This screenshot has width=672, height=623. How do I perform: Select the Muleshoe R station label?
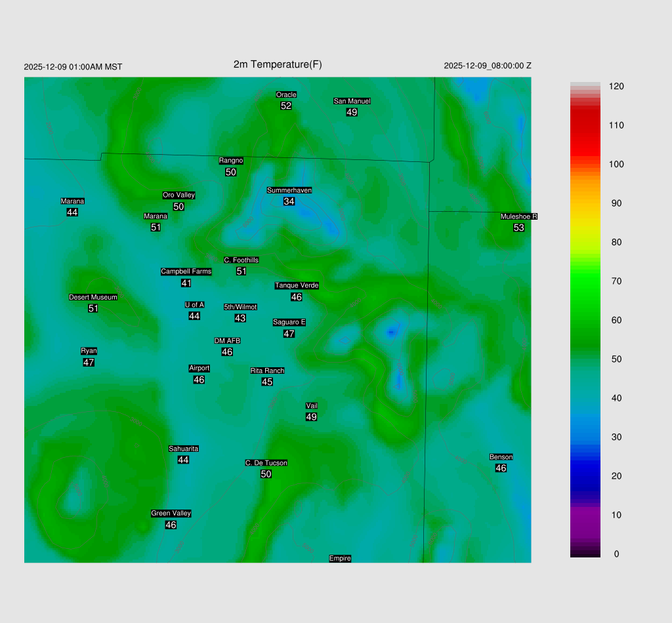tap(518, 216)
